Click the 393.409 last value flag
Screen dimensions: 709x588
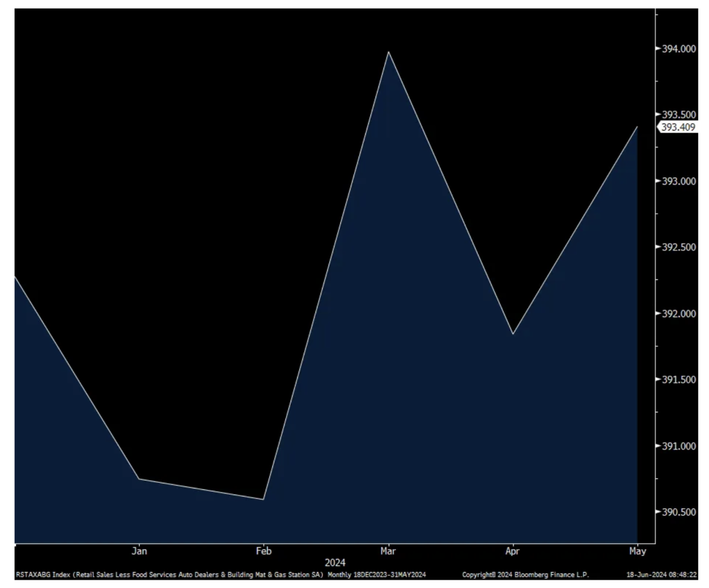(x=678, y=127)
